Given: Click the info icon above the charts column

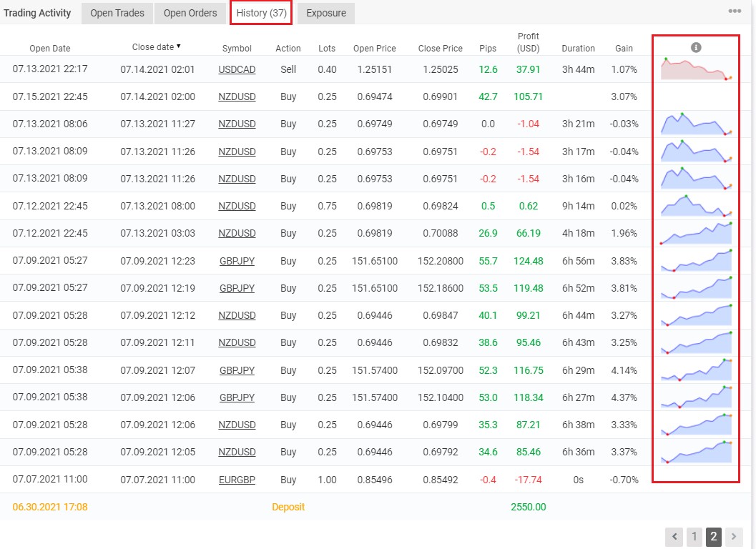Looking at the screenshot, I should click(696, 47).
